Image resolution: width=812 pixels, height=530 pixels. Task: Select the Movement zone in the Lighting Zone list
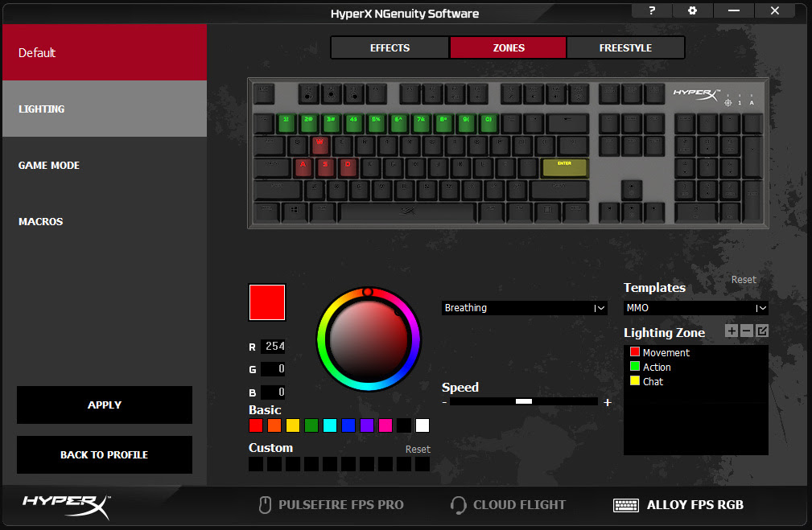(666, 352)
